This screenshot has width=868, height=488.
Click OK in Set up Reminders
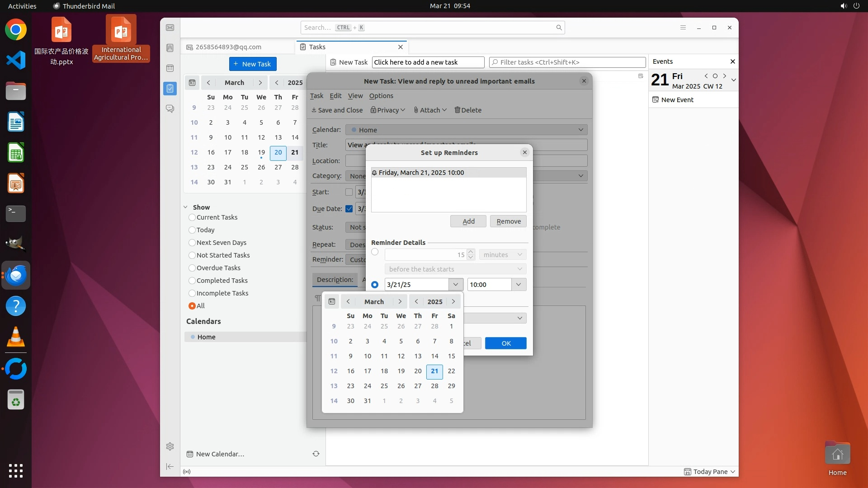coord(505,343)
